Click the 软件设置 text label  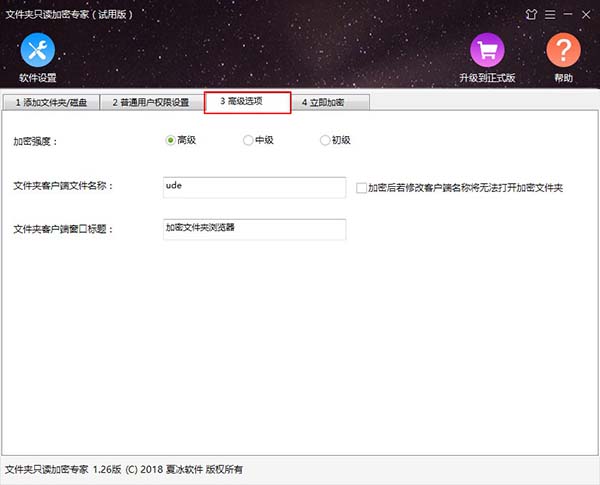click(37, 78)
